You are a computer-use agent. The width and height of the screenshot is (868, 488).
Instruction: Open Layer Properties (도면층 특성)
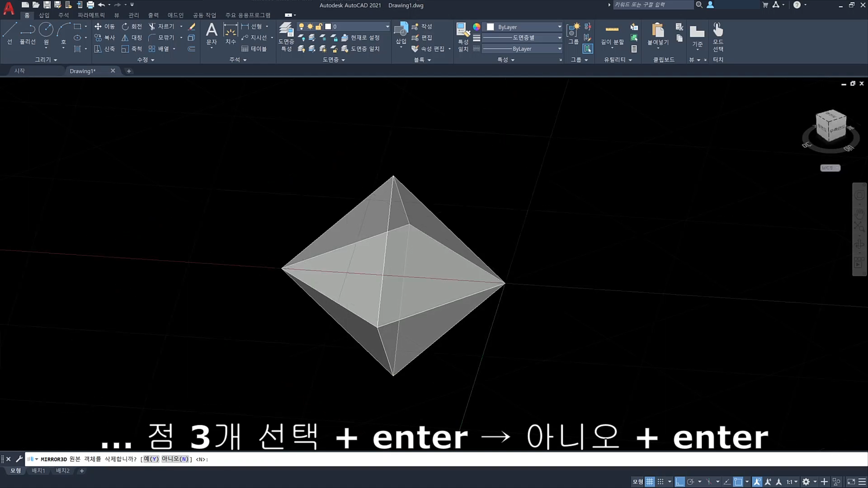[x=286, y=36]
